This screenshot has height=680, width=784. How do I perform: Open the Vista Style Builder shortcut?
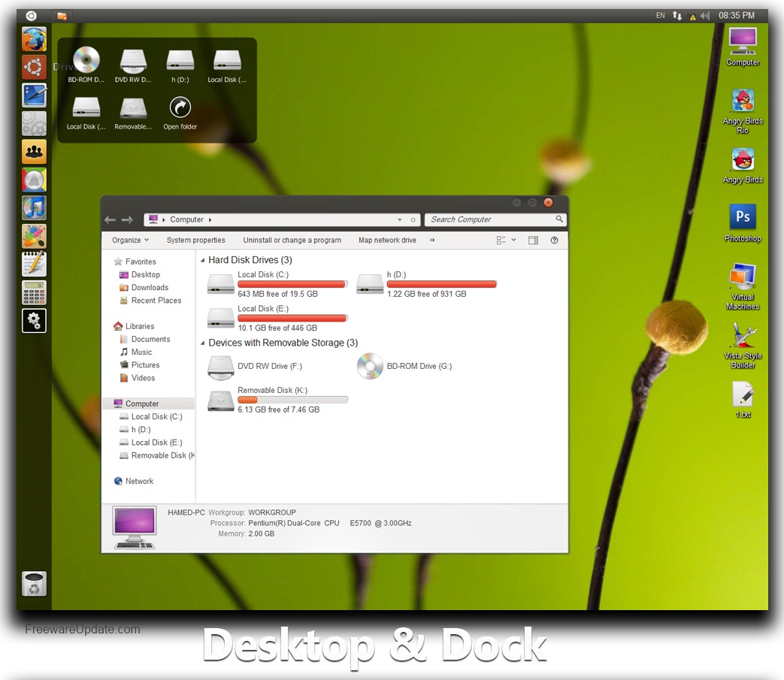tap(742, 336)
